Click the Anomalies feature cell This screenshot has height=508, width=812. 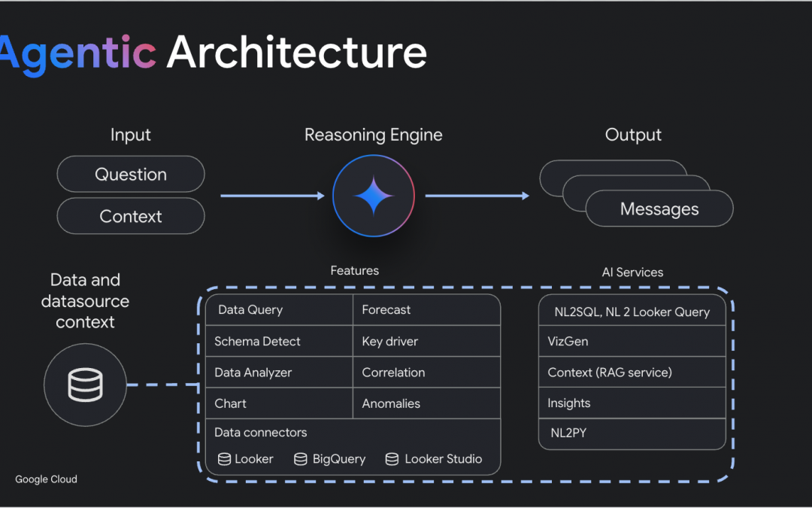click(x=427, y=403)
